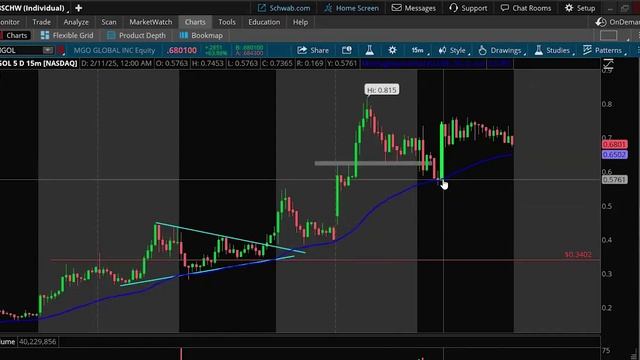Open the Education tab
This screenshot has width=640, height=360.
(x=264, y=22)
